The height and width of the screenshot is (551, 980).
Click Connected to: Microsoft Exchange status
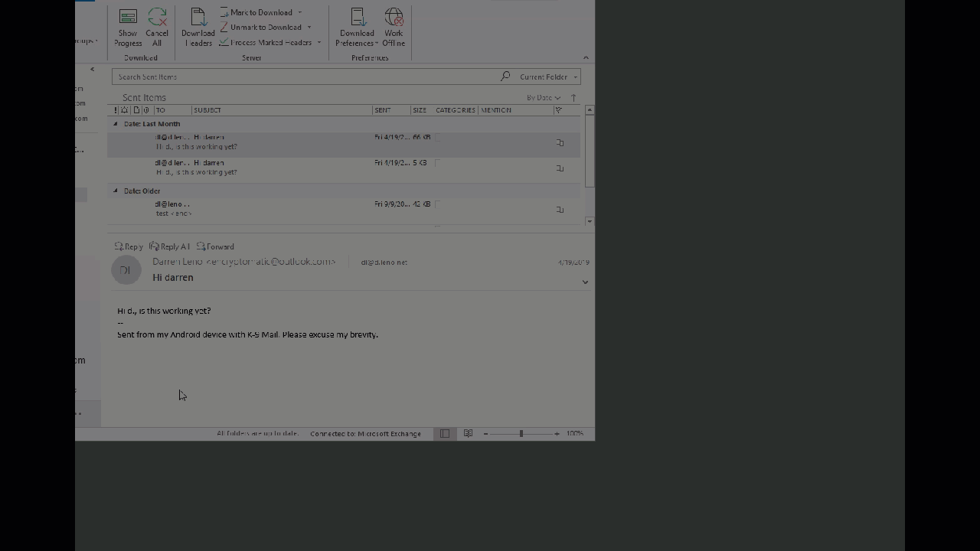(365, 433)
